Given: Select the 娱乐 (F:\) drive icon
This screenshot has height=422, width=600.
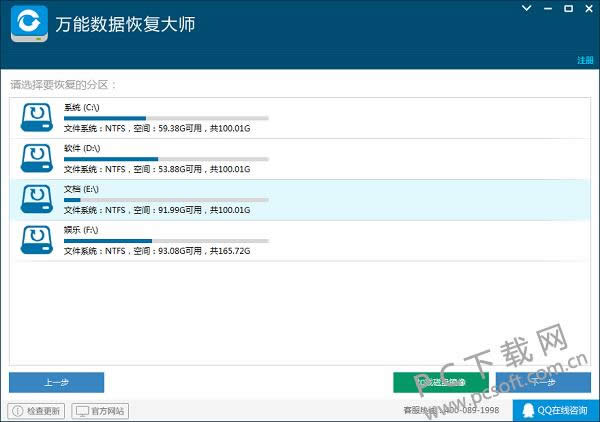Looking at the screenshot, I should (x=37, y=240).
